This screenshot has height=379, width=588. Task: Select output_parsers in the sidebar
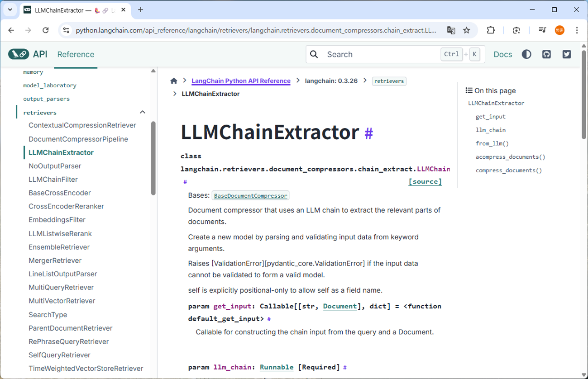(46, 99)
